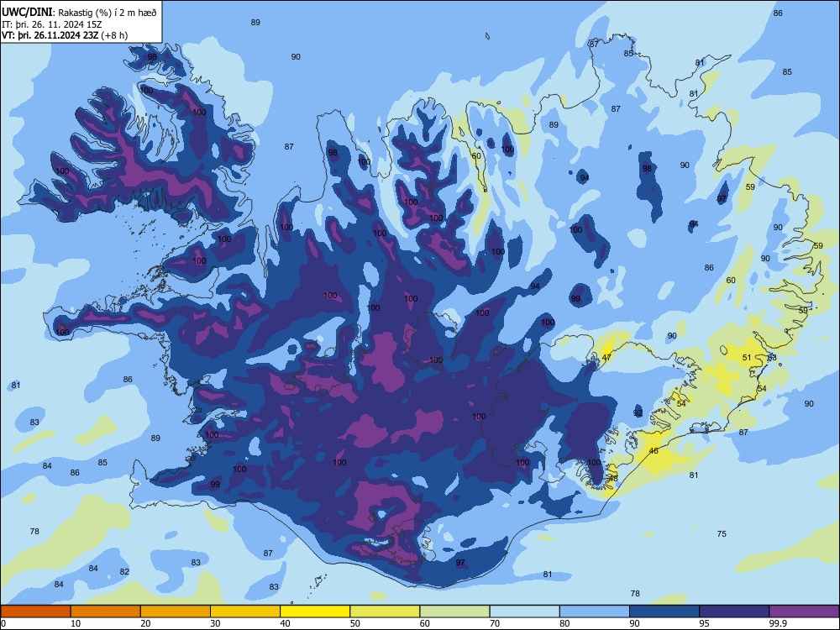Click the legend tick label '40'
Viewport: 840px width, 630px height.
click(x=285, y=623)
